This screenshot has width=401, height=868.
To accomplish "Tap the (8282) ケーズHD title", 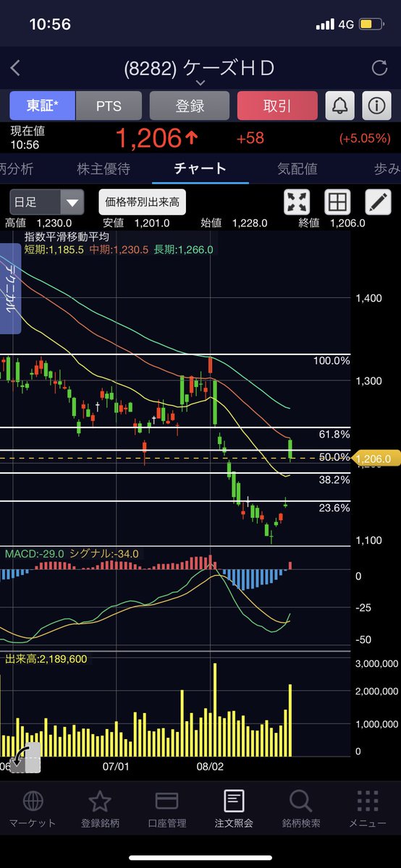I will pyautogui.click(x=200, y=69).
